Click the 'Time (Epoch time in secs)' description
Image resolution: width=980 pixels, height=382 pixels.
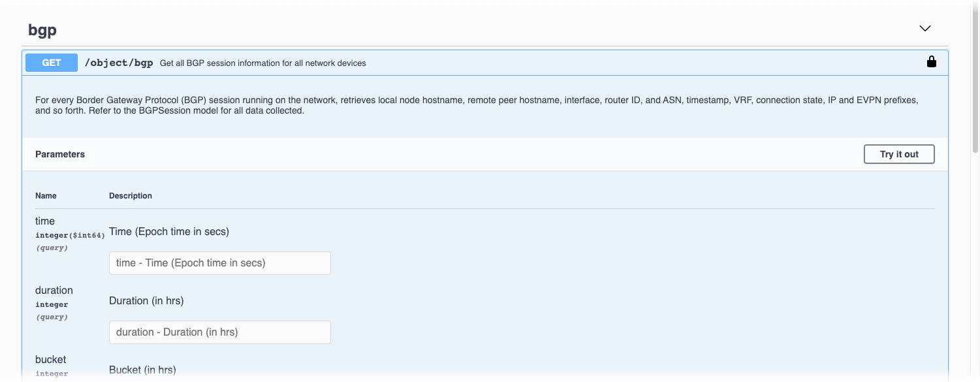coord(169,232)
